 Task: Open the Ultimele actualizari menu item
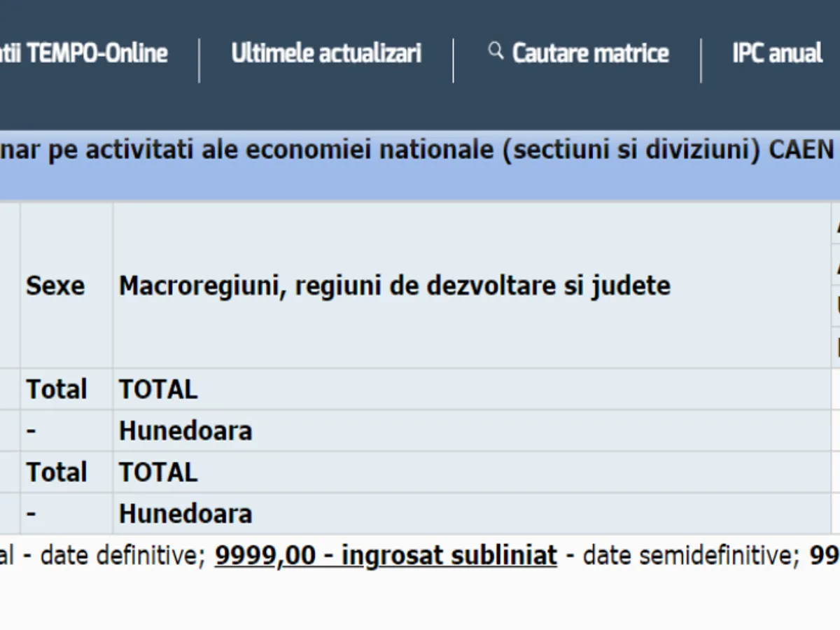coord(326,53)
